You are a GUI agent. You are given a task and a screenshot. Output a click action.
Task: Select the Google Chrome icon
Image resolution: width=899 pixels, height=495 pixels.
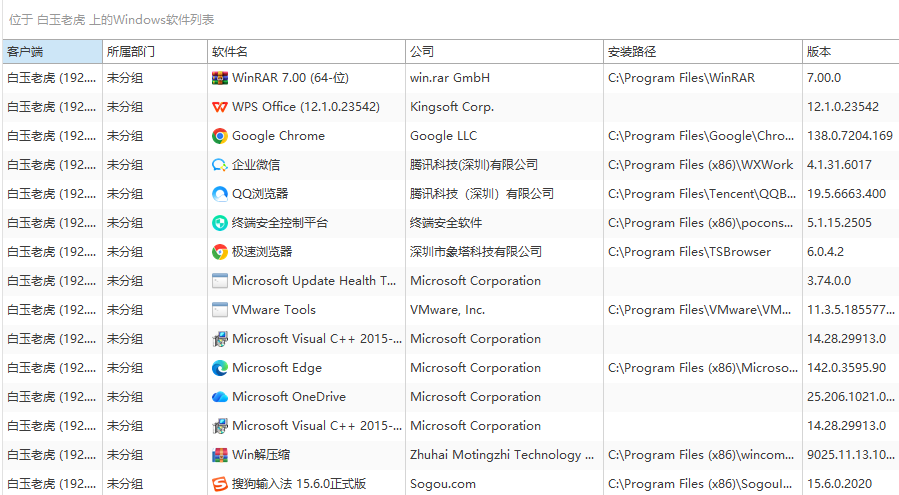tap(220, 136)
